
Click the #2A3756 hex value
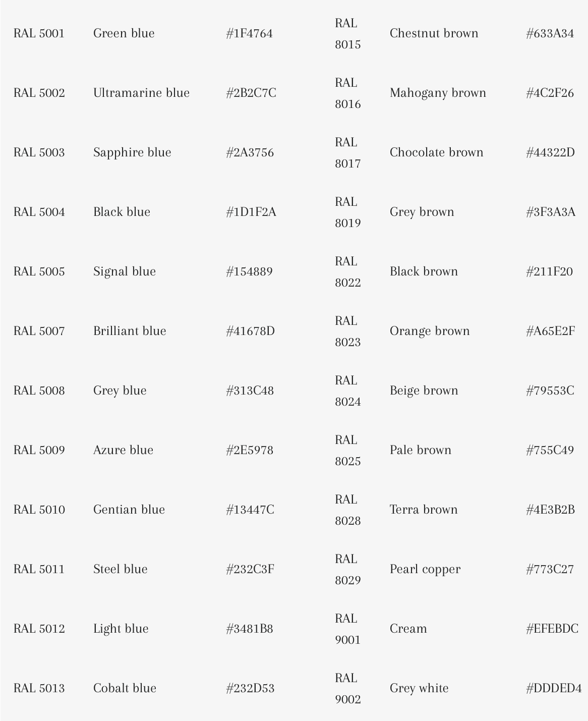250,152
